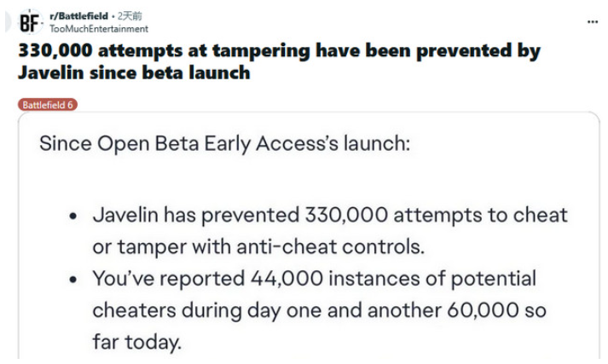
Task: Click the 'Since Open Beta Early Access's launch' heading
Action: pyautogui.click(x=224, y=144)
